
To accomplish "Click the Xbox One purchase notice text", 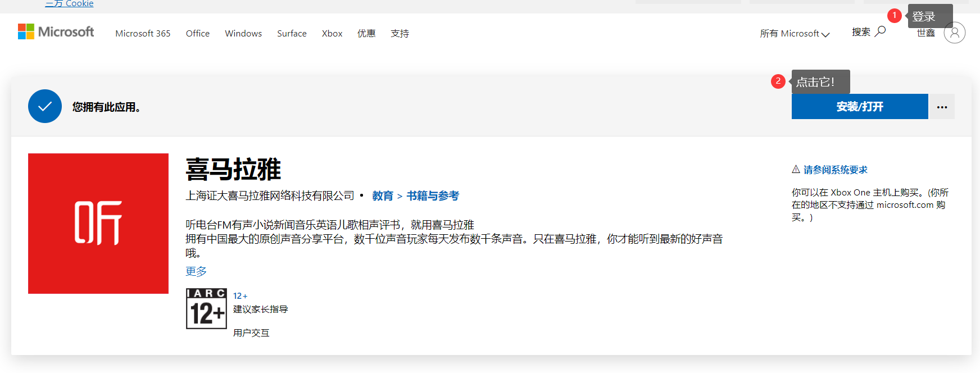I will coord(870,205).
